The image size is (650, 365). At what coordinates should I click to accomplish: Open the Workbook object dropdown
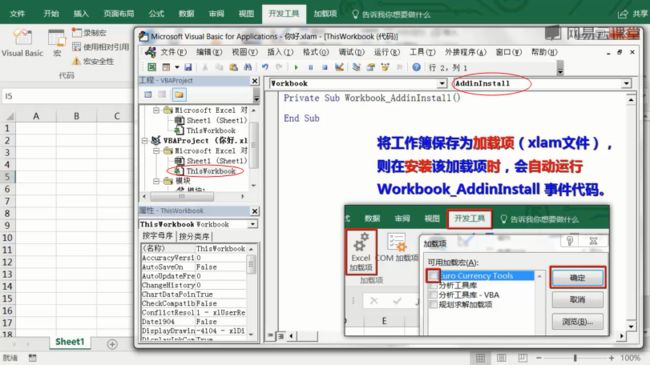coord(442,83)
